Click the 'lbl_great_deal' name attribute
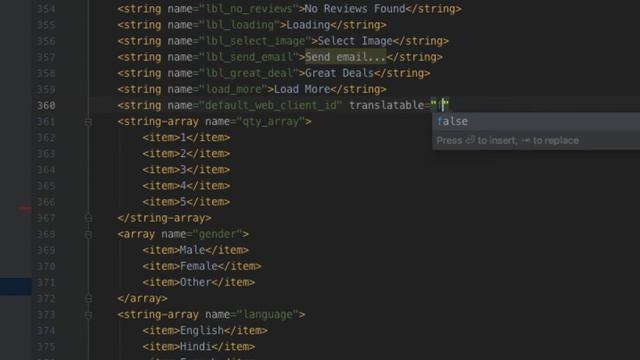This screenshot has height=360, width=640. click(x=249, y=73)
